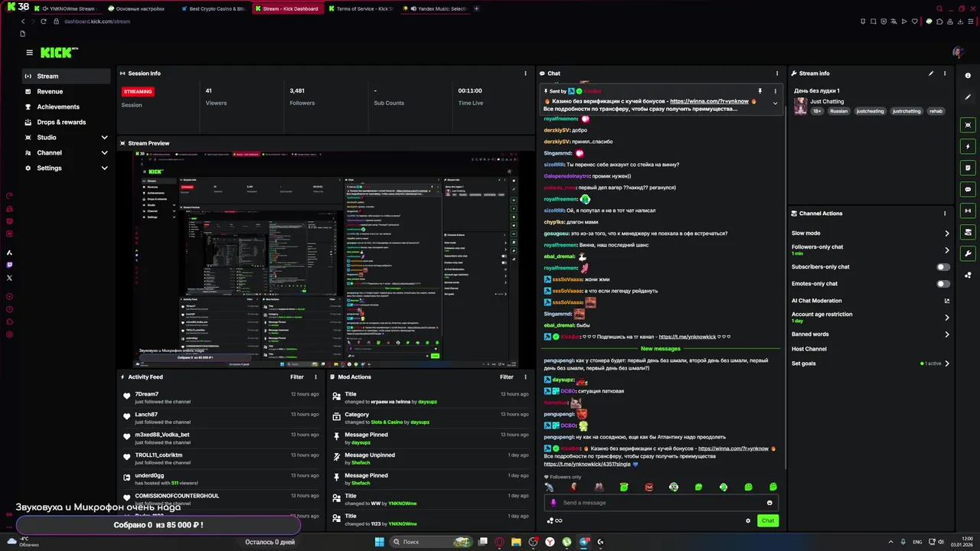The height and width of the screenshot is (551, 980).
Task: Open Drops & rewards in sidebar
Action: click(67, 122)
